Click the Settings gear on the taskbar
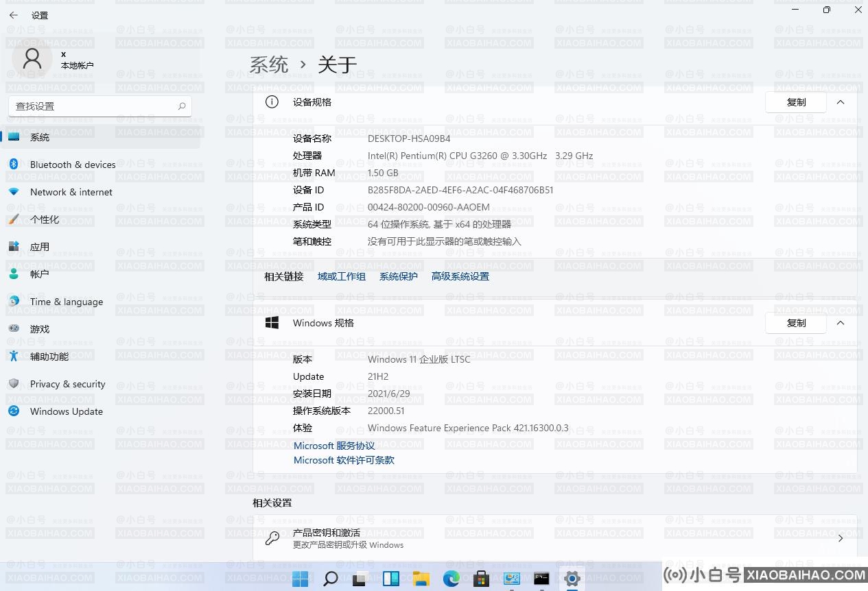 (x=571, y=579)
